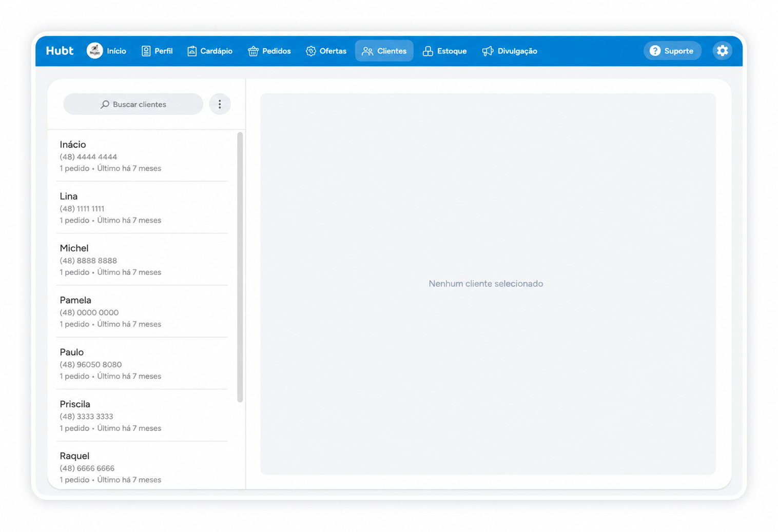Screen dimensions: 778x532
Task: Click phone number (48) 1111 1111
Action: tap(82, 209)
